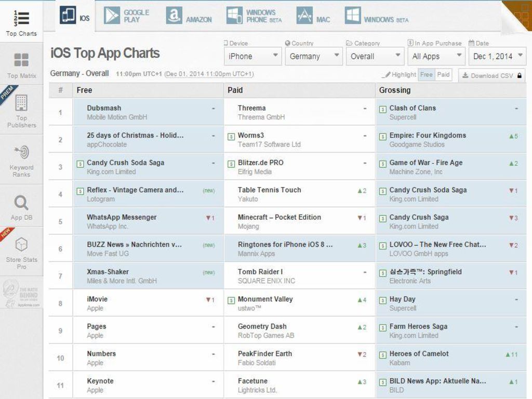Open the iMovie app link
Viewport: 532px width, 399px height.
point(97,299)
